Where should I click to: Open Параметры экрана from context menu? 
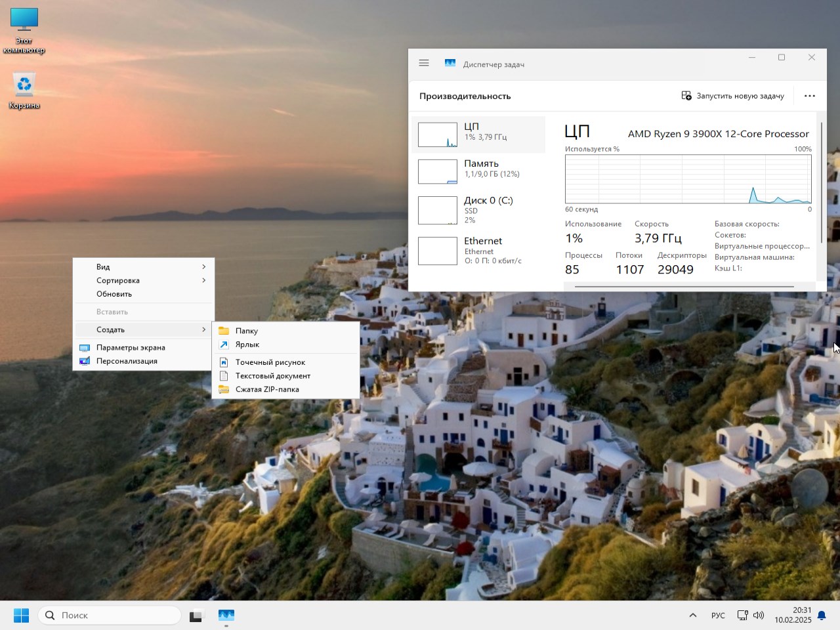click(x=145, y=348)
